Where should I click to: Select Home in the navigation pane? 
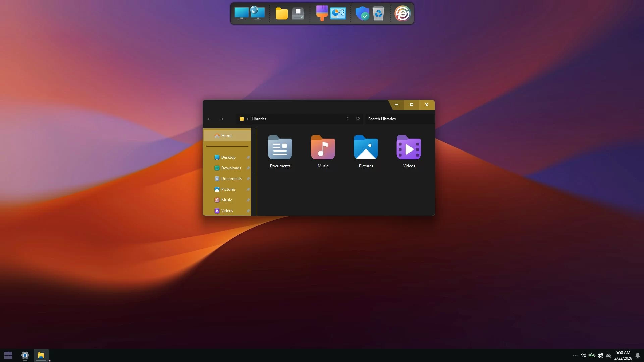(227, 136)
